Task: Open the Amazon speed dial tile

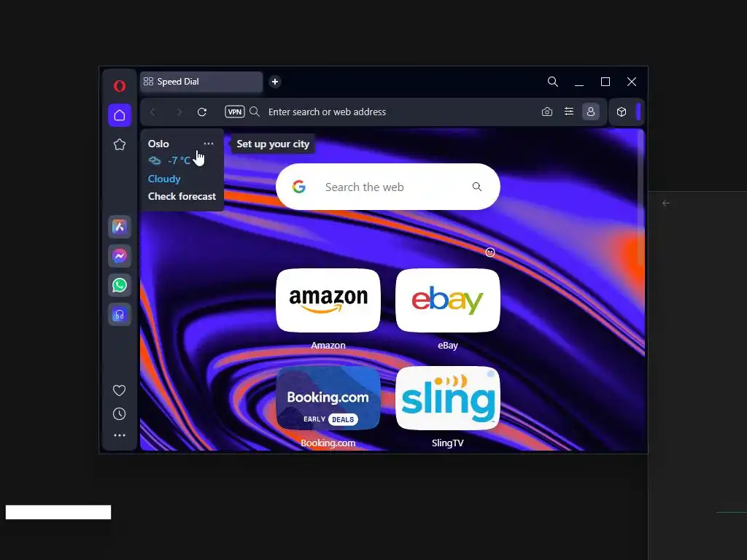Action: coord(328,300)
